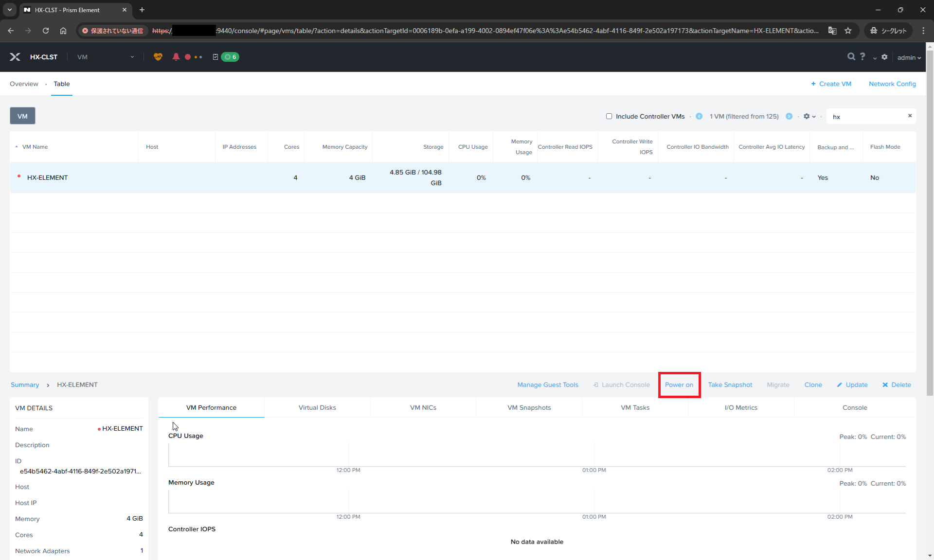Select the VM Performance tab
Image resolution: width=934 pixels, height=560 pixels.
coord(211,407)
